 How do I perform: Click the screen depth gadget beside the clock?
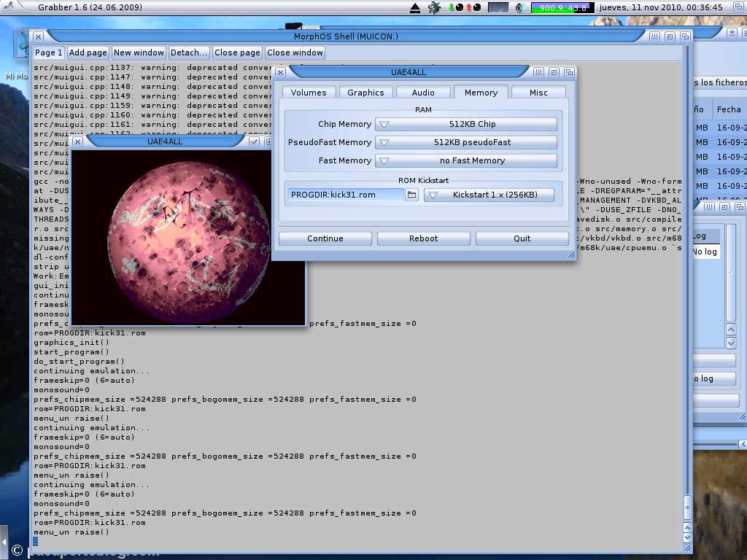[738, 7]
